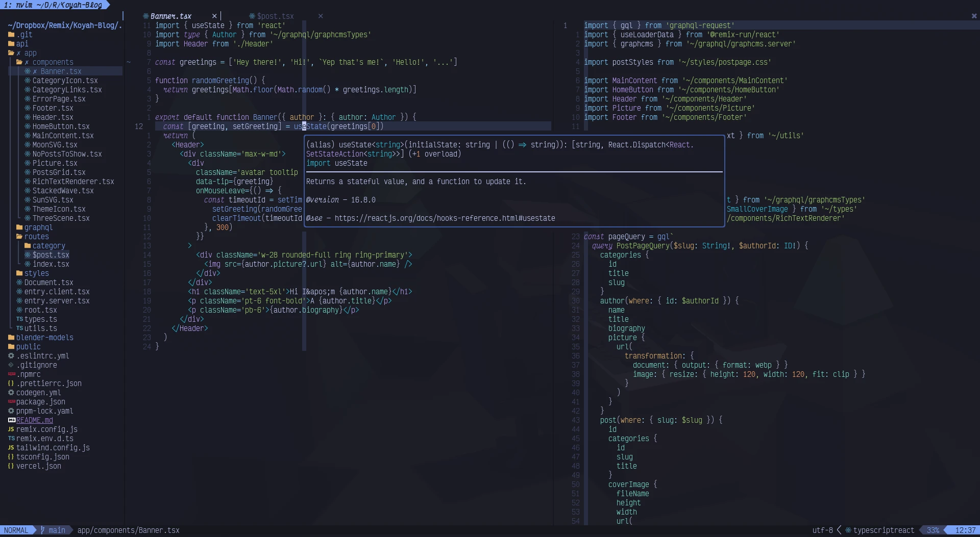Click the graphql folder icon

tap(19, 227)
